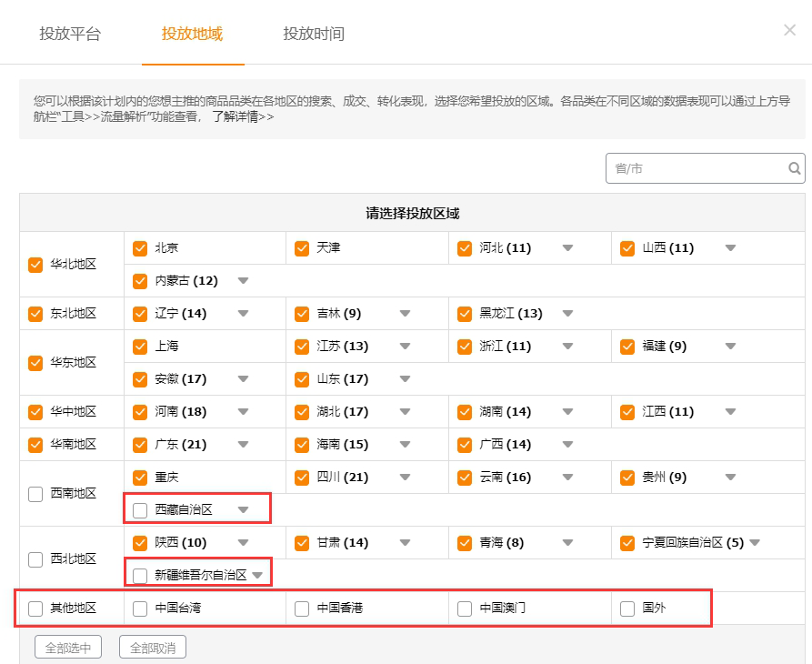Expand the 宁夏回族自治区 (5) dropdown arrow
Viewport: 812px width, 664px height.
coord(754,543)
